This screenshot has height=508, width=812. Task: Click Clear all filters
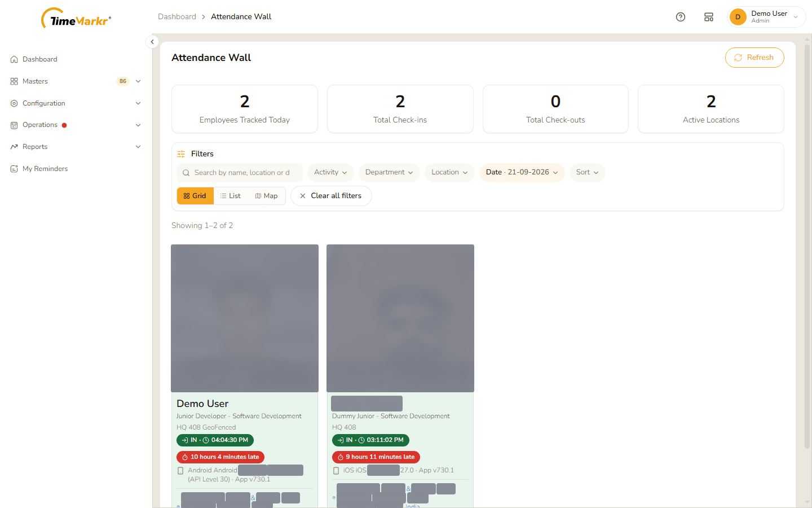tap(331, 196)
